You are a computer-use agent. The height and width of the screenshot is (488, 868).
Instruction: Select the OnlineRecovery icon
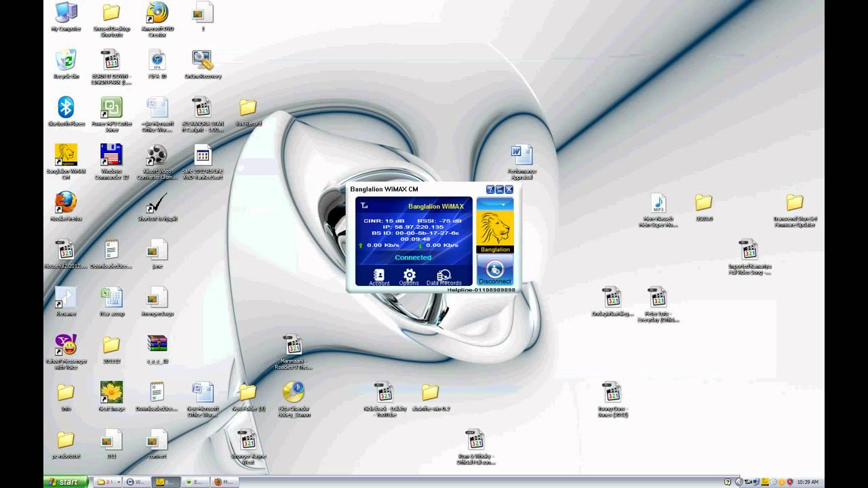pos(203,64)
